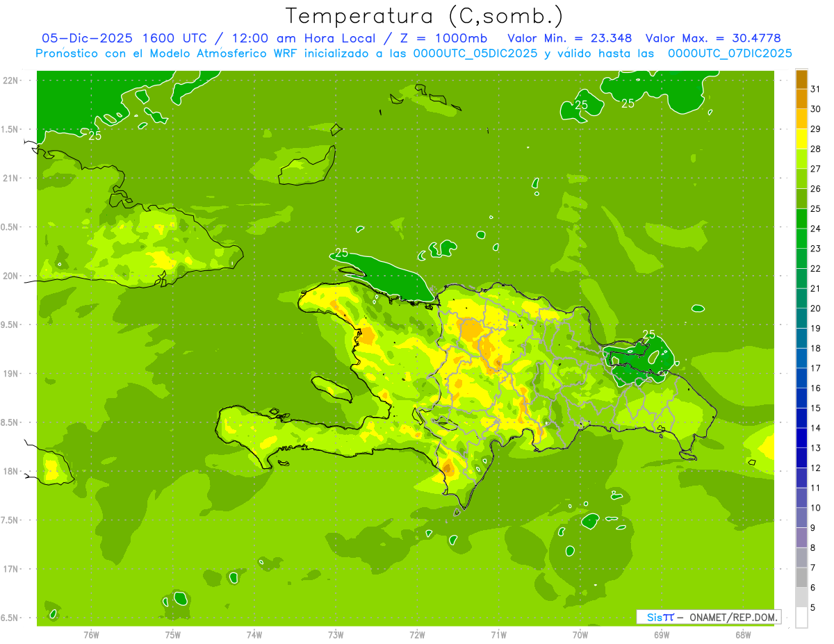Click legend value '27' on the color bar
Viewport: 834px width, 644px height.
point(816,169)
